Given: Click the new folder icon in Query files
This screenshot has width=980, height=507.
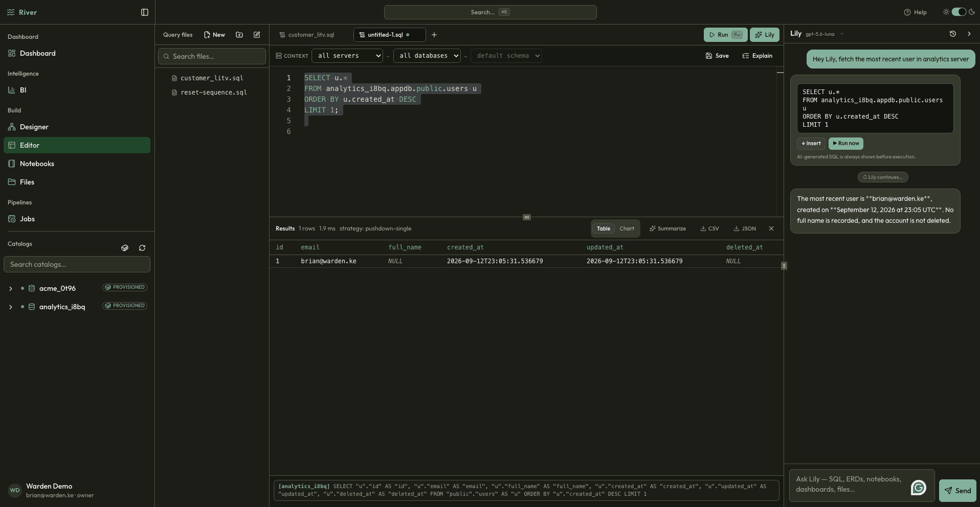Looking at the screenshot, I should click(x=239, y=35).
